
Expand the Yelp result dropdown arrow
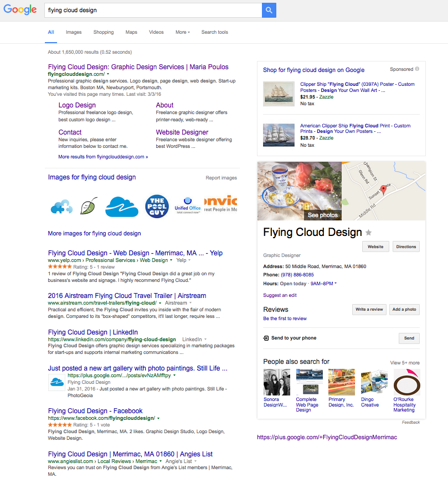[x=171, y=260]
